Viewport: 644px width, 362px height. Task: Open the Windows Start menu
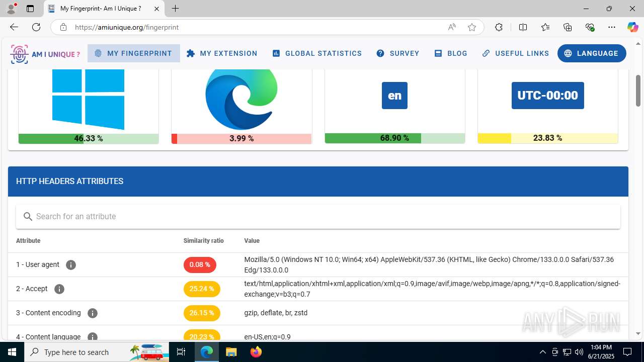pos(12,352)
